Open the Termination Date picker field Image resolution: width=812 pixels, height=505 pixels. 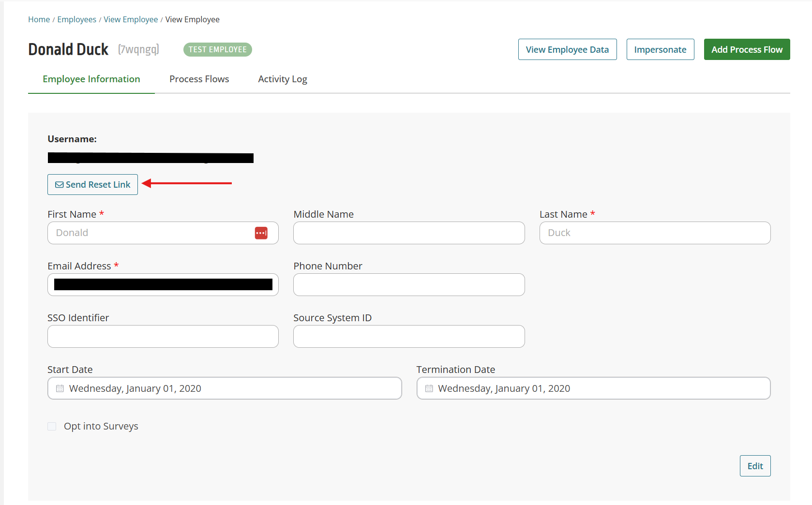click(x=593, y=388)
